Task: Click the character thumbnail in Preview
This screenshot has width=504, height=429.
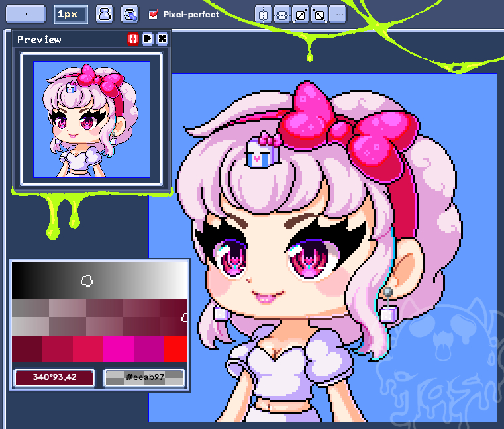Action: pos(91,119)
